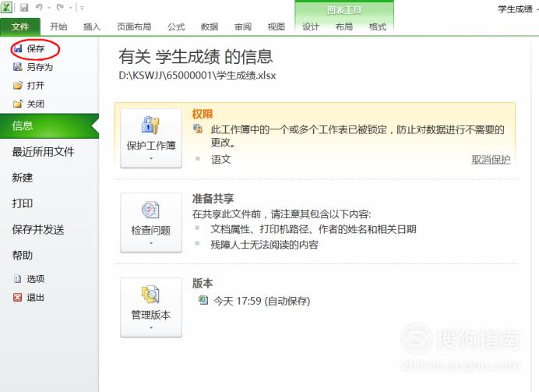539x392 pixels.
Task: Click the red 退出 (Exit) icon
Action: pos(18,298)
